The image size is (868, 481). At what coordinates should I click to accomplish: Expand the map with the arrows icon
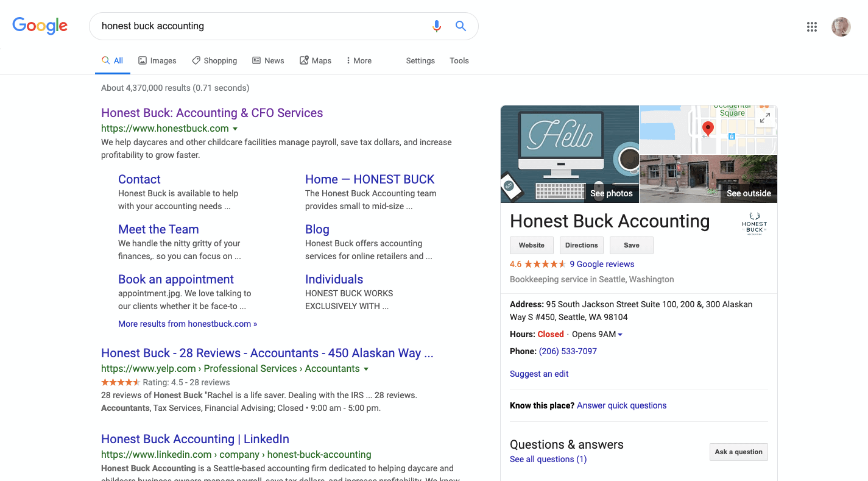(x=766, y=117)
